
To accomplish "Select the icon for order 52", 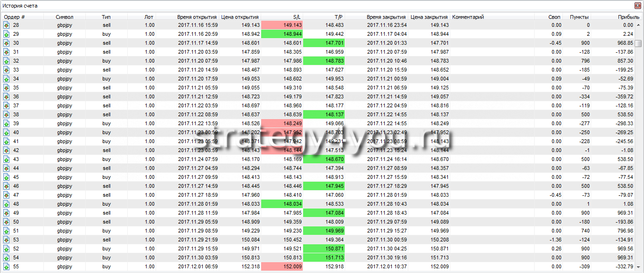I will tap(7, 249).
